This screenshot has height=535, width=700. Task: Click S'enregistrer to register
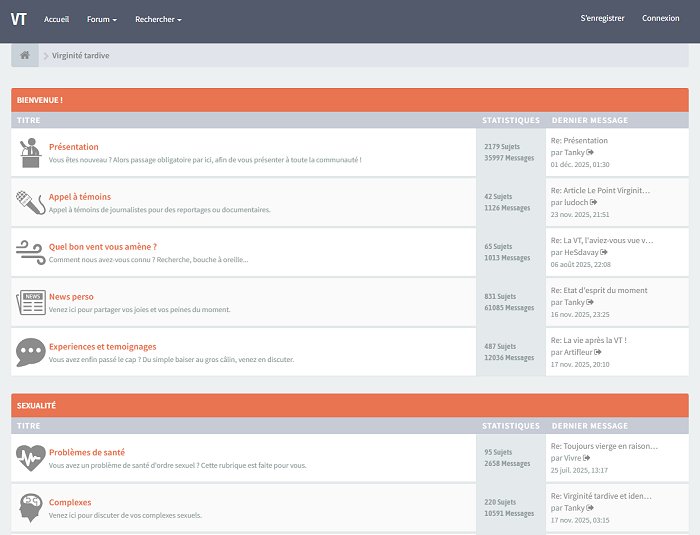tap(602, 18)
